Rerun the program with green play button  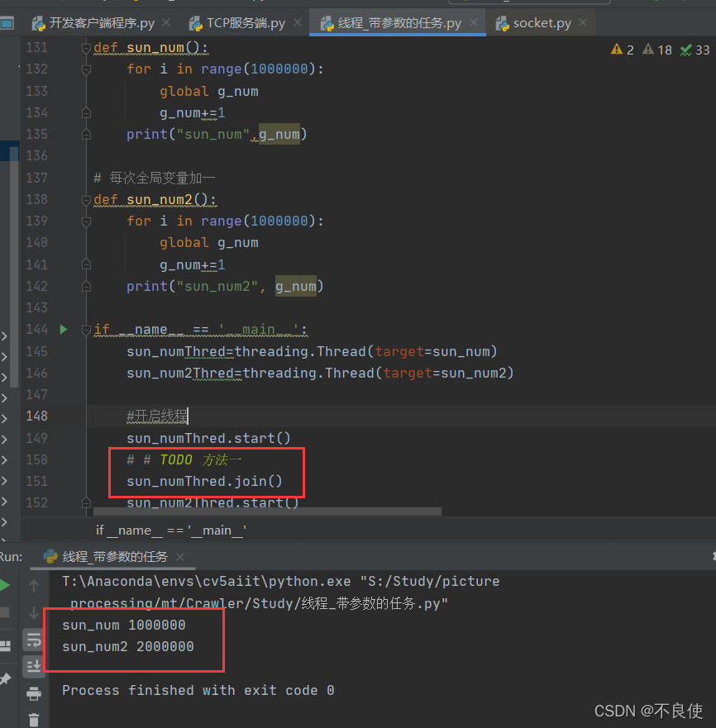tap(5, 585)
